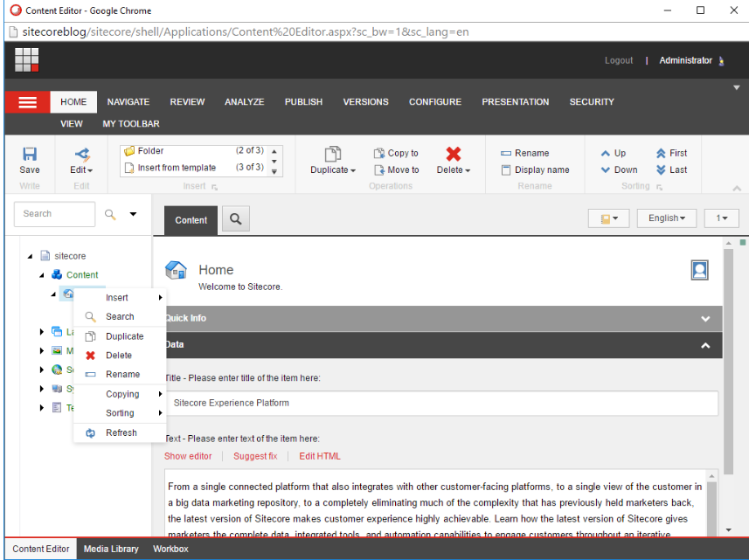Click the Duplicate icon in context menu
Viewport: 749px width, 560px height.
pyautogui.click(x=90, y=336)
